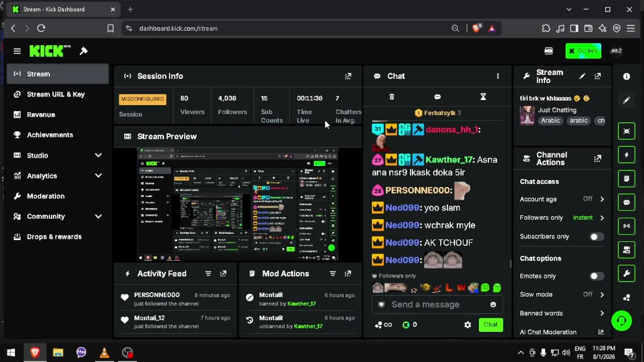Select Stream in the sidebar
This screenshot has height=362, width=644.
(58, 74)
